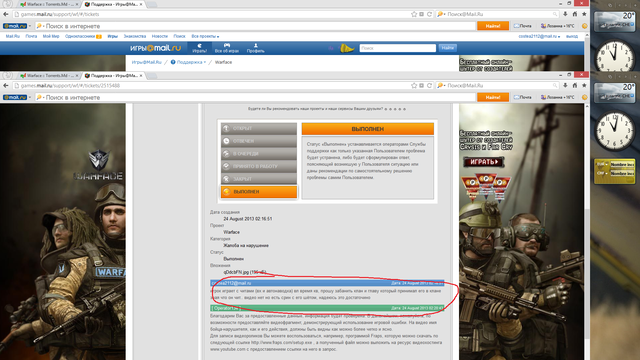Click the home icon in lower window toolbar
The width and height of the screenshot is (640, 360).
(575, 86)
